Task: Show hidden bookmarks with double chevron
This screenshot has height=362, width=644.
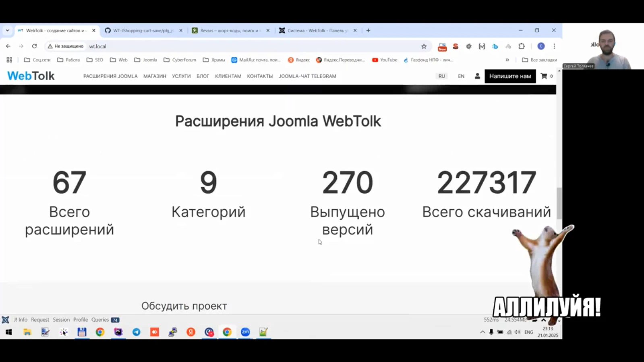Action: coord(507,60)
